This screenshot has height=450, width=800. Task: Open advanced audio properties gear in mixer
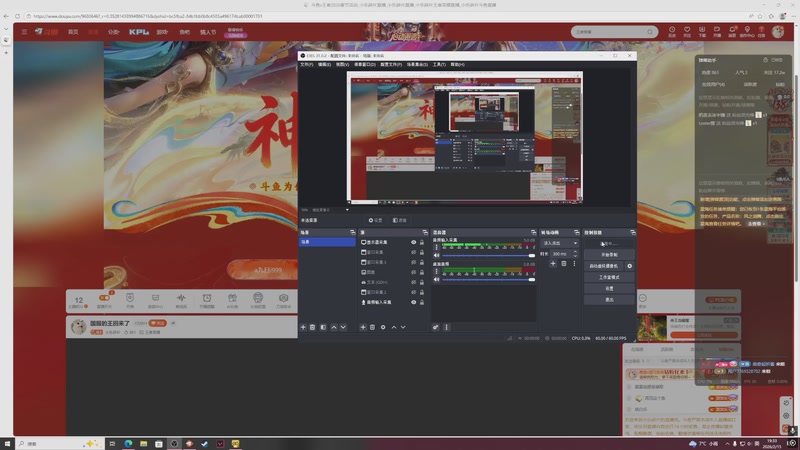[x=435, y=327]
